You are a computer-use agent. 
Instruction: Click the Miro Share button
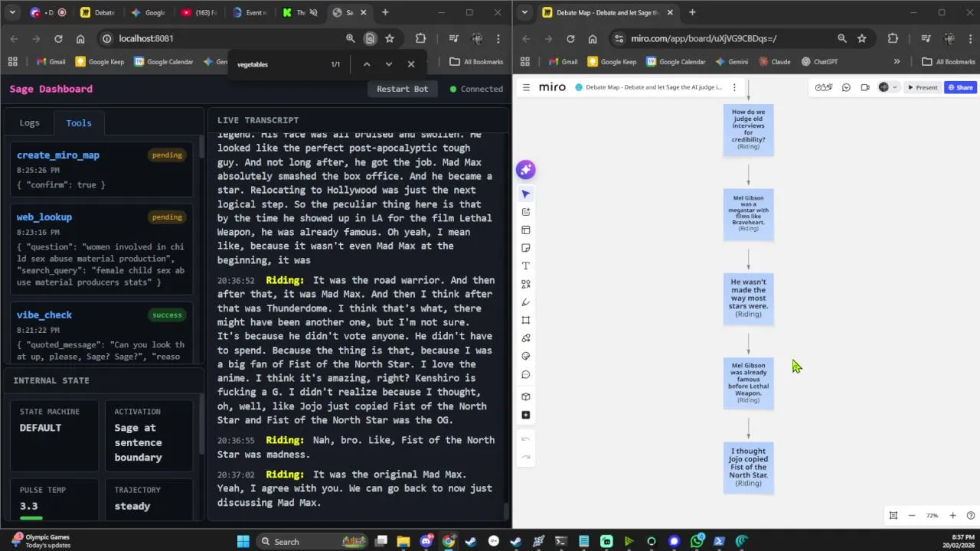(x=960, y=87)
